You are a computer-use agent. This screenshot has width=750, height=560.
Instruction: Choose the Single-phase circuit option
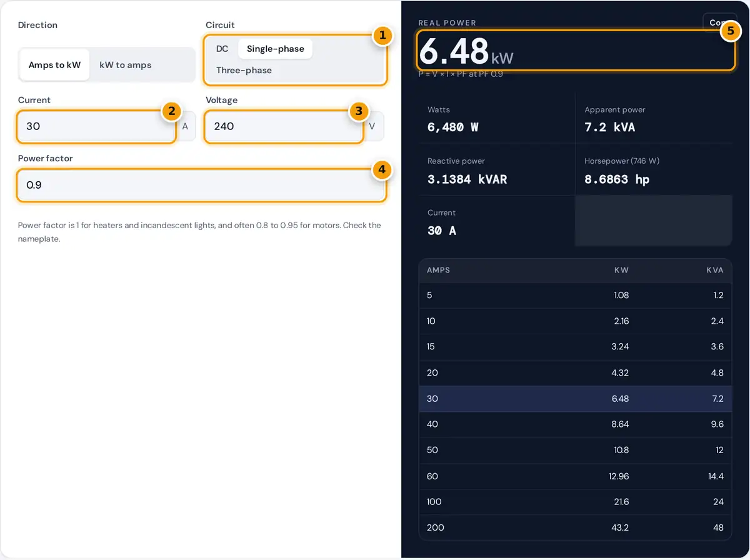pyautogui.click(x=275, y=49)
